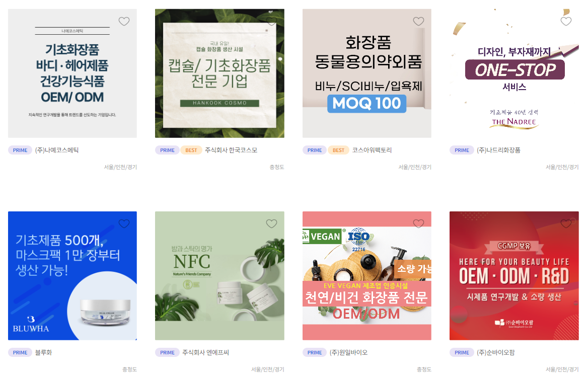Like the 원일바이오 vegan OEM/ODM card
The image size is (588, 377).
[x=418, y=223]
